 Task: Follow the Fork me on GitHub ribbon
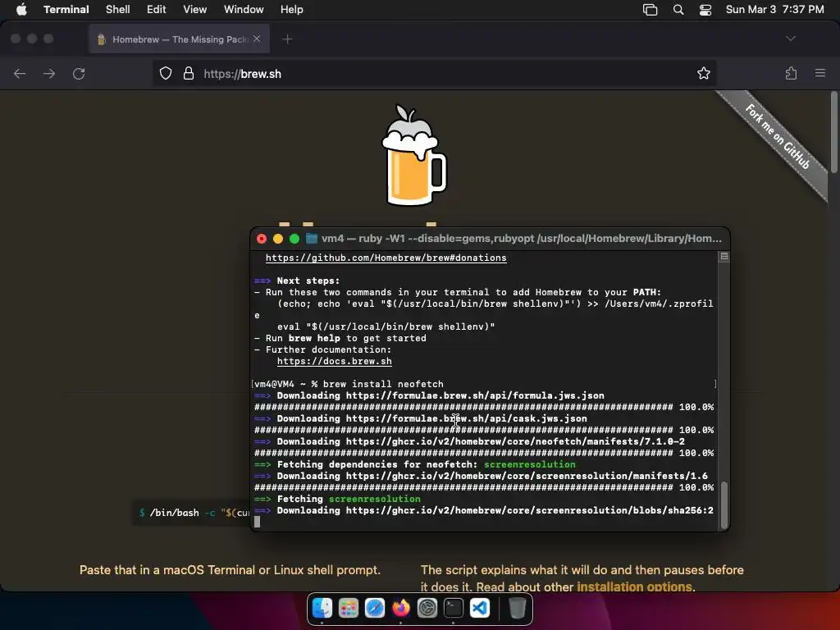[x=777, y=137]
